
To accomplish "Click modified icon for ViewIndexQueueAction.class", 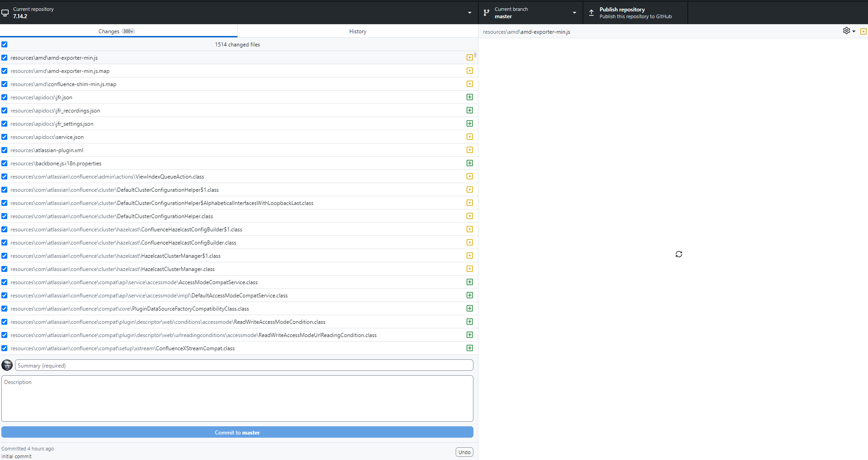I will [469, 176].
